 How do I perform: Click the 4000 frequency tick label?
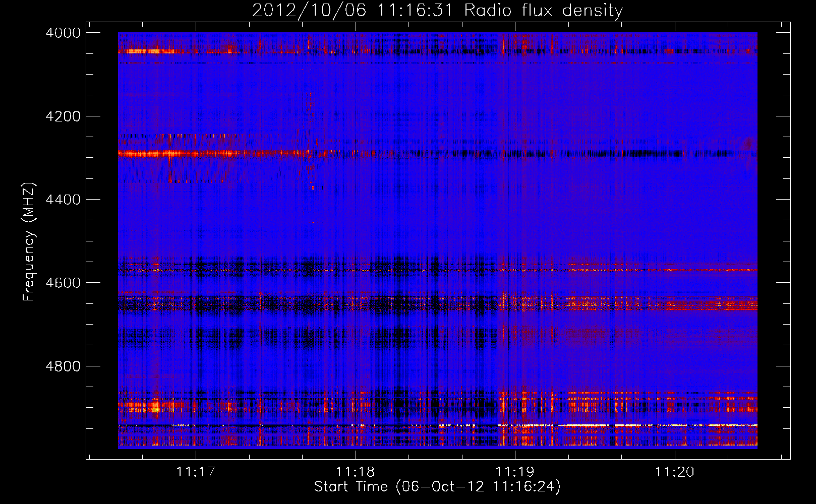click(63, 33)
